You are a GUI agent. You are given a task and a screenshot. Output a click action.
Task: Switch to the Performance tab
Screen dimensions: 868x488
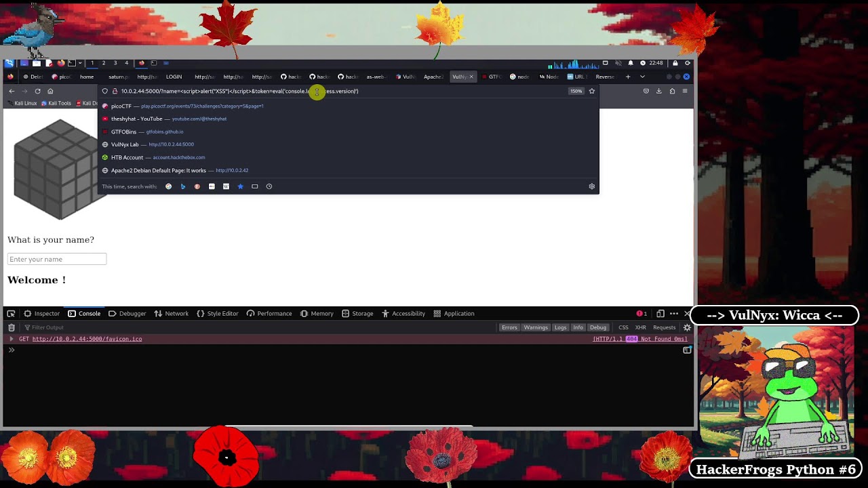tap(269, 314)
